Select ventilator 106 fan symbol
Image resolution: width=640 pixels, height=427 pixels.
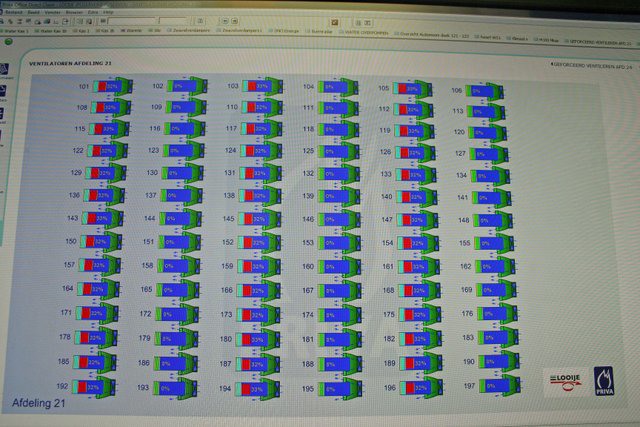486,91
